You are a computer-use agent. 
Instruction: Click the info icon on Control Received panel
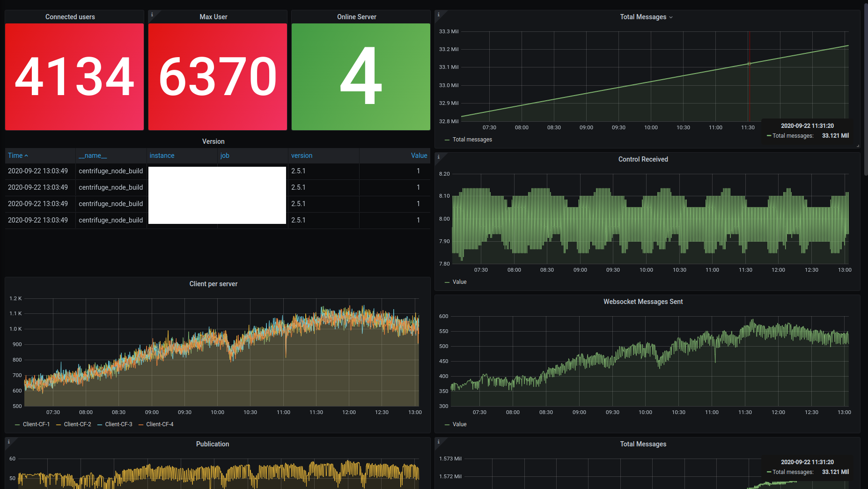[x=438, y=157]
